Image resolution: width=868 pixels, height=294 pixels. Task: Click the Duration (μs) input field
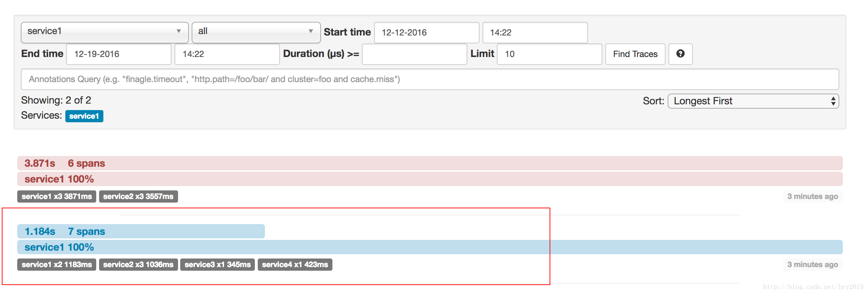pyautogui.click(x=414, y=54)
